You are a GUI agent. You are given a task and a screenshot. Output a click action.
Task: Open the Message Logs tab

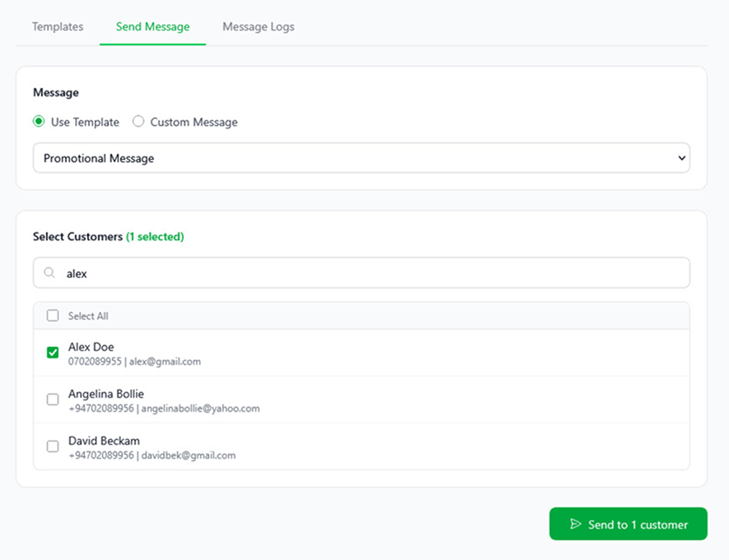pos(257,26)
